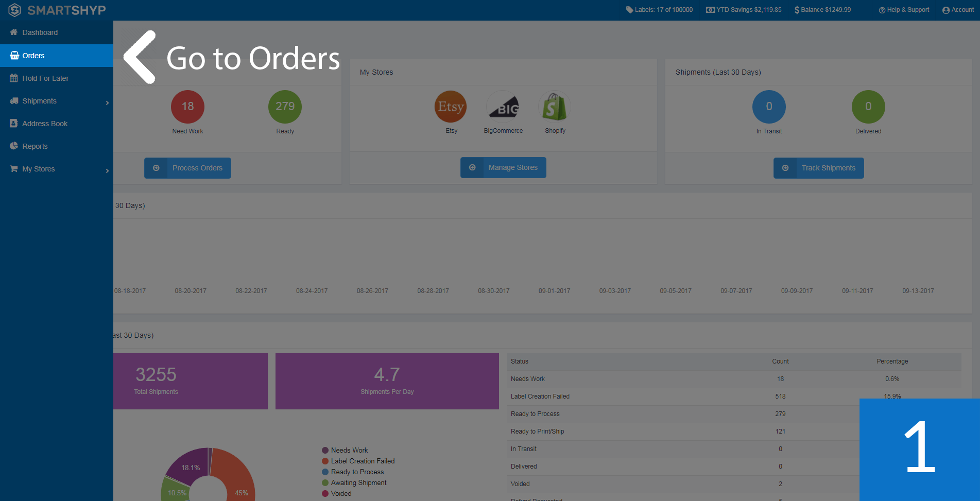Click the Balance dollar icon
Screen dimensions: 980x501
click(x=797, y=10)
